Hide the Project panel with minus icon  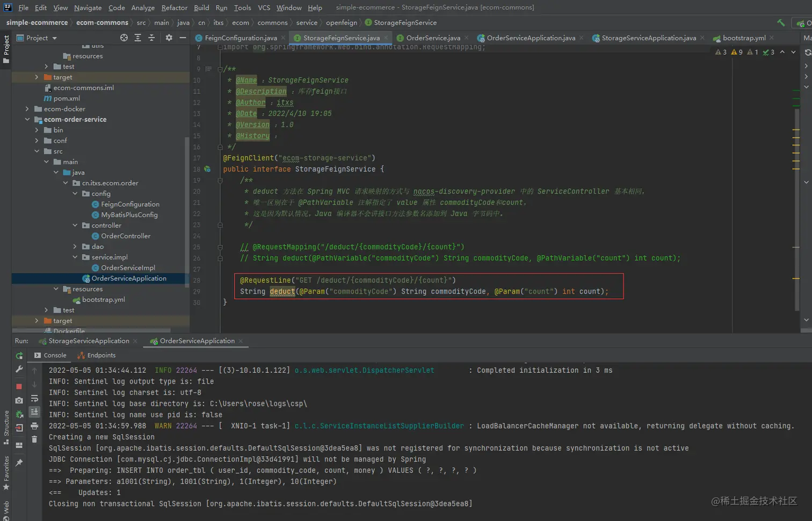183,38
